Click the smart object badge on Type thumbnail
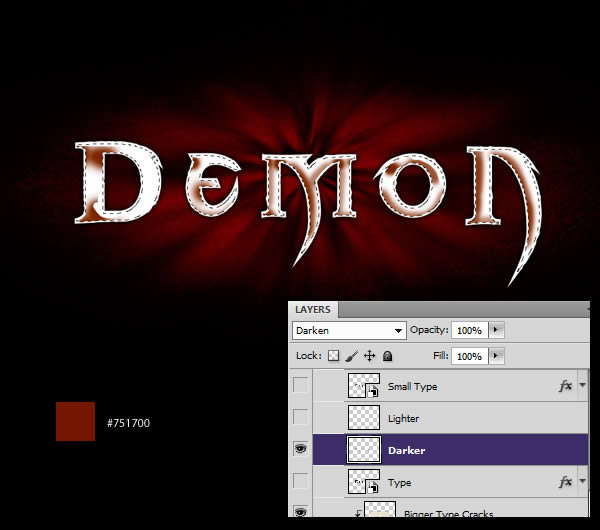 point(373,487)
